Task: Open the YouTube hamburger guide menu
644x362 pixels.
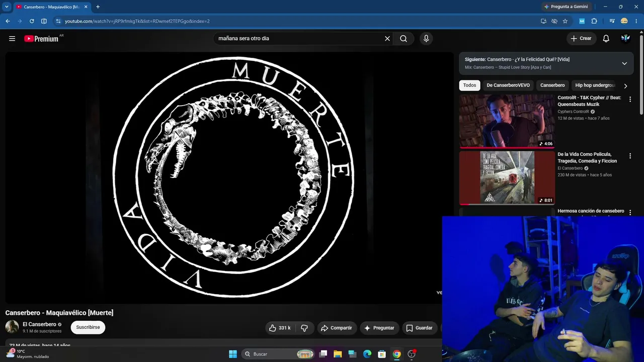Action: (x=12, y=39)
